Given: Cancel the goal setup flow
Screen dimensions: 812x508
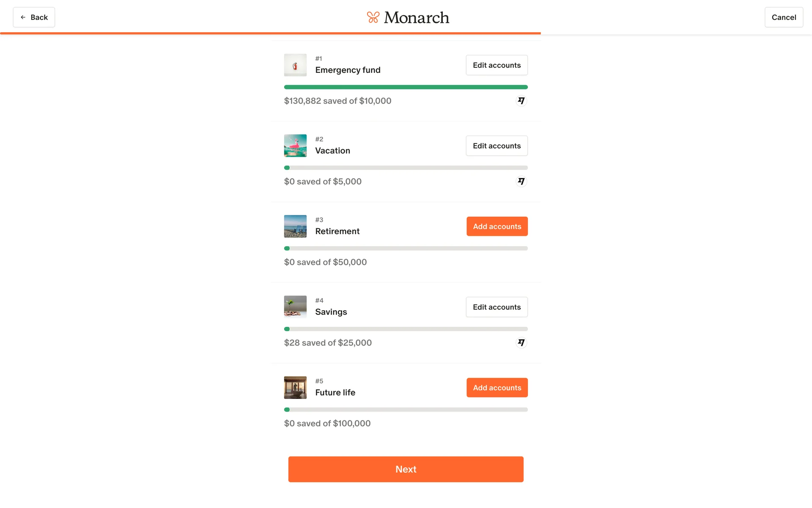Looking at the screenshot, I should coord(784,17).
